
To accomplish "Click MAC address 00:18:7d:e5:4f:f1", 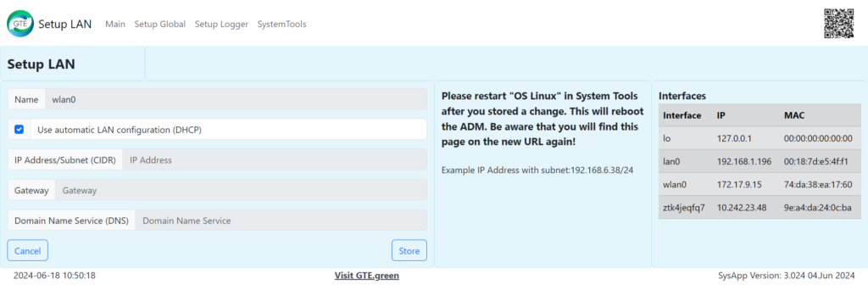I will click(x=816, y=161).
